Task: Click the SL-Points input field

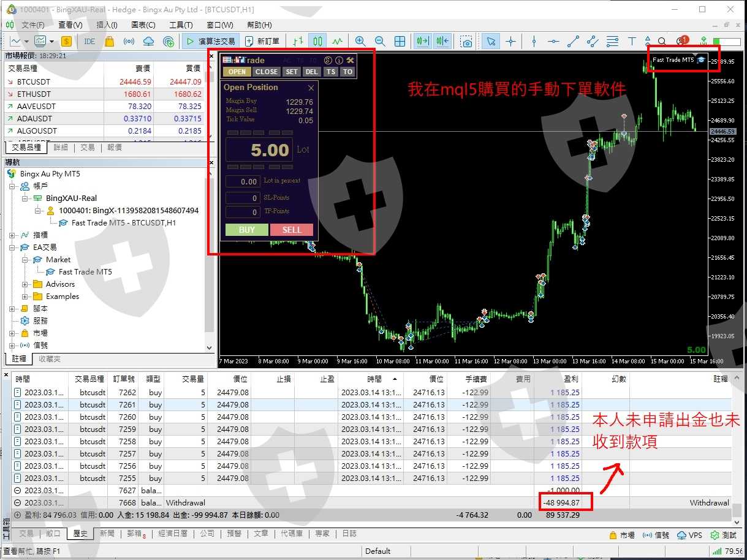Action: (x=243, y=198)
